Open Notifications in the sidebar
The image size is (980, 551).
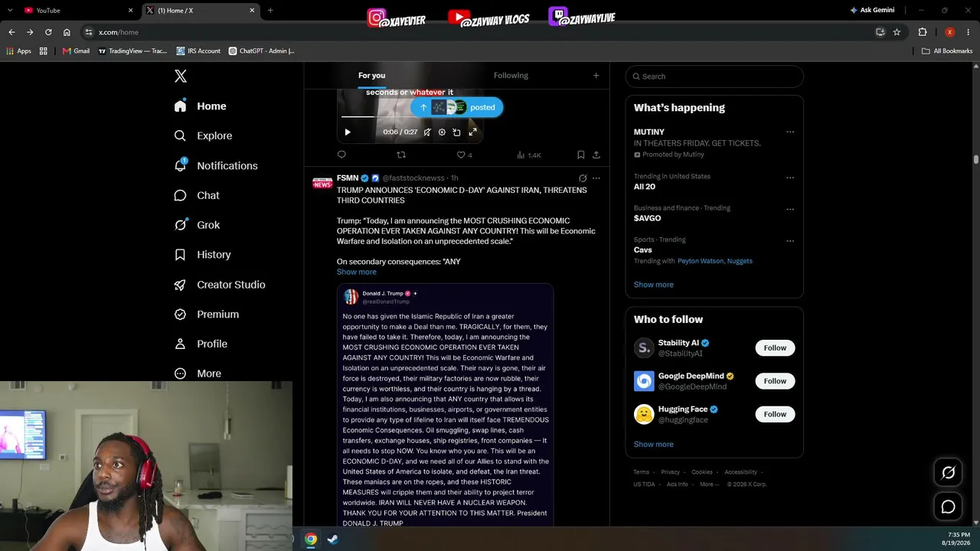[x=216, y=165]
